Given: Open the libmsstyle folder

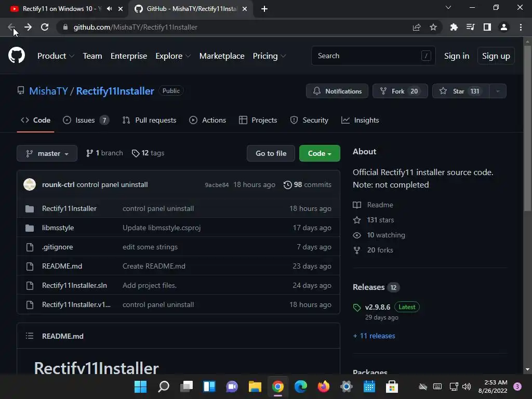Looking at the screenshot, I should [x=58, y=228].
